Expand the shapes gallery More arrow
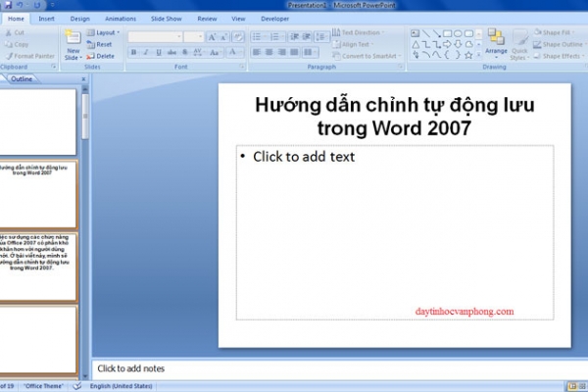588x392 pixels. (478, 56)
